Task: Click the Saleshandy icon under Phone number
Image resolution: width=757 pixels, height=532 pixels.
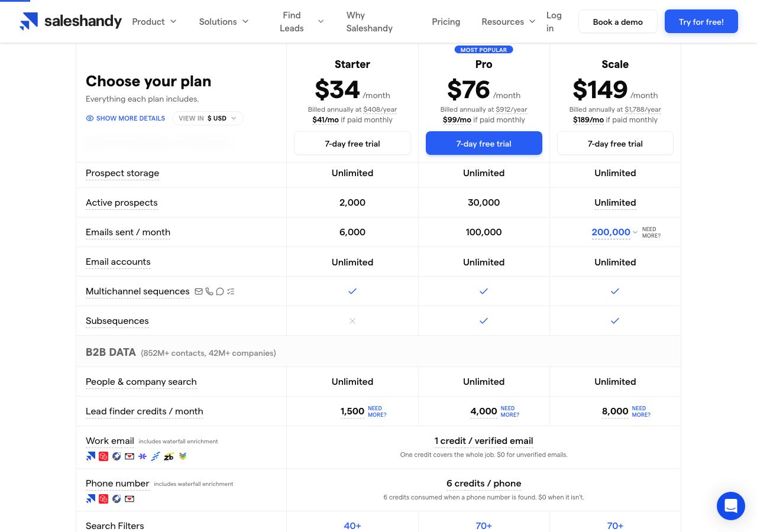Action: [90, 499]
